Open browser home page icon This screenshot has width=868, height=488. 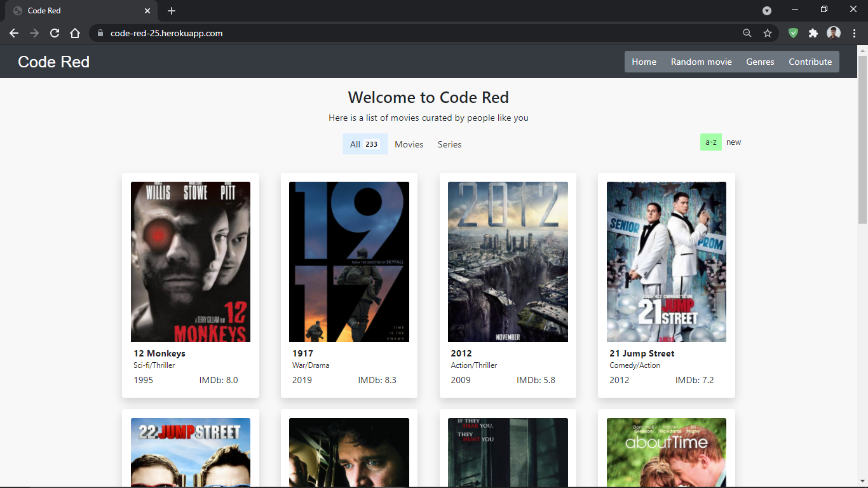click(75, 33)
